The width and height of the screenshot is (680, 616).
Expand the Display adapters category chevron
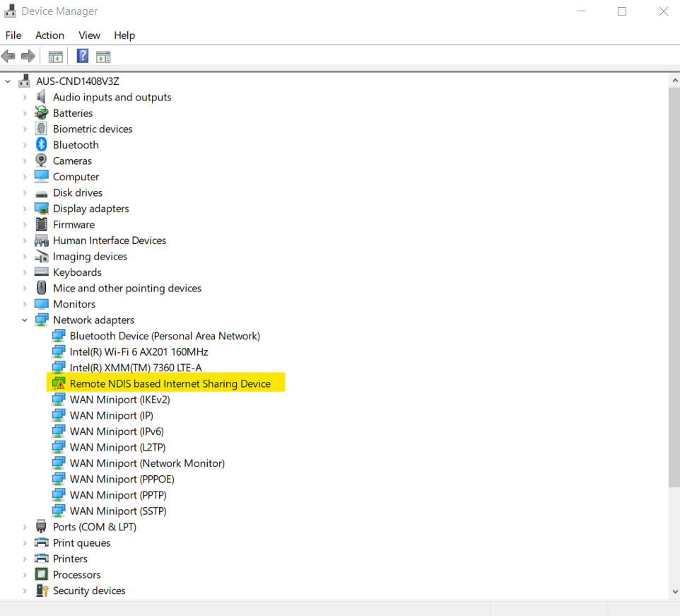25,209
